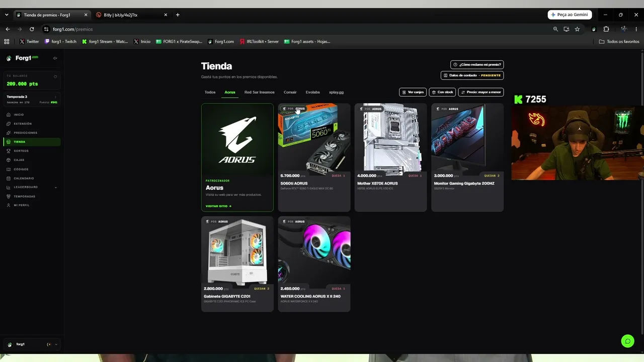Image resolution: width=644 pixels, height=362 pixels.
Task: Open the Gabinete GIGABYTE C201 image
Action: [237, 250]
